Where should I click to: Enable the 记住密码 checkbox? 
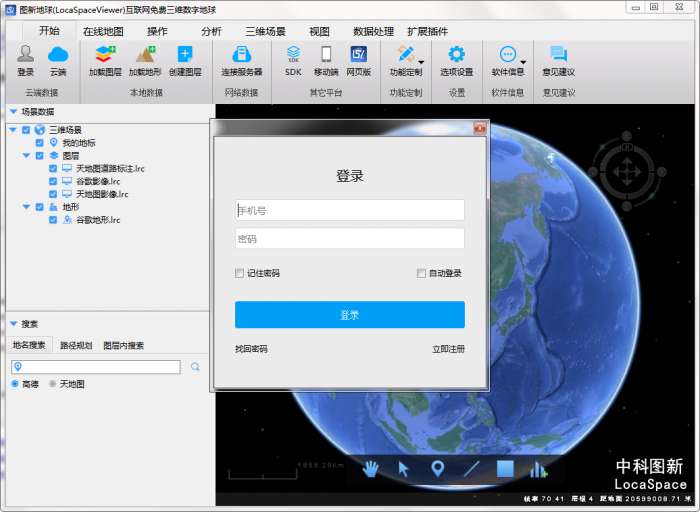240,273
